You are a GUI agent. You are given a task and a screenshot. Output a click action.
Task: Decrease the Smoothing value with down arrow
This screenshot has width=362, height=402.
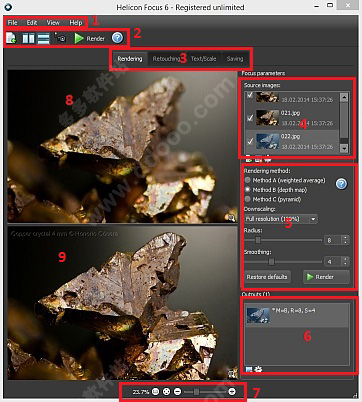tap(345, 264)
